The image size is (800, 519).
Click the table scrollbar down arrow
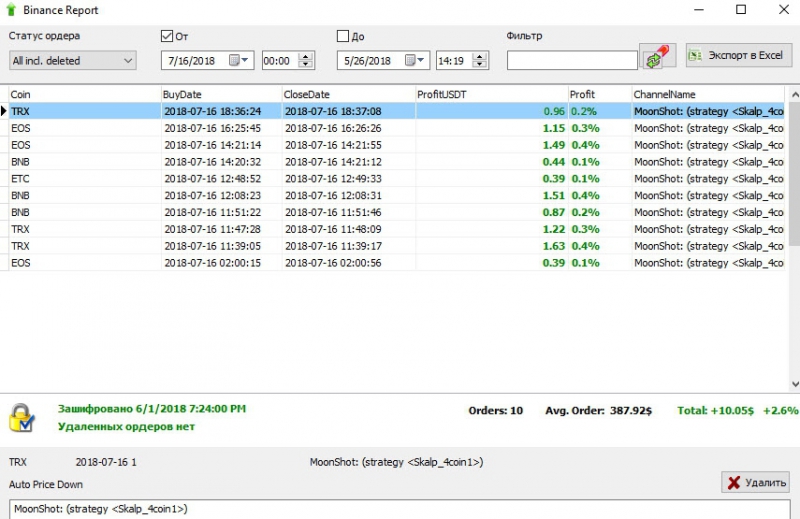pyautogui.click(x=794, y=384)
